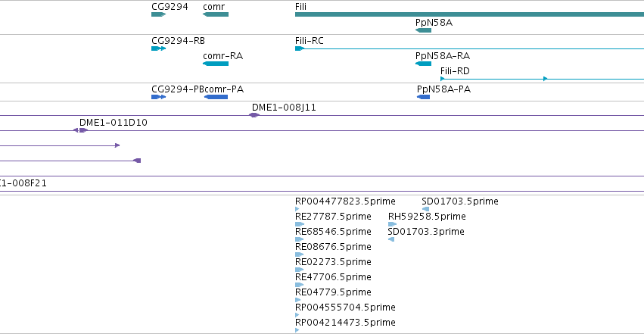This screenshot has height=334, width=644.
Task: Click the Fili-RD label text
Action: pos(455,71)
